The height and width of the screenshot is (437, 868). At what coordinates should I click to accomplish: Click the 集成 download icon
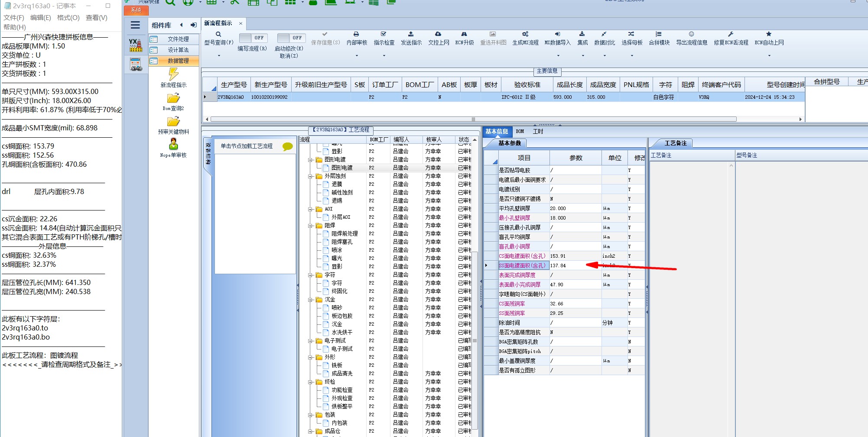point(582,34)
